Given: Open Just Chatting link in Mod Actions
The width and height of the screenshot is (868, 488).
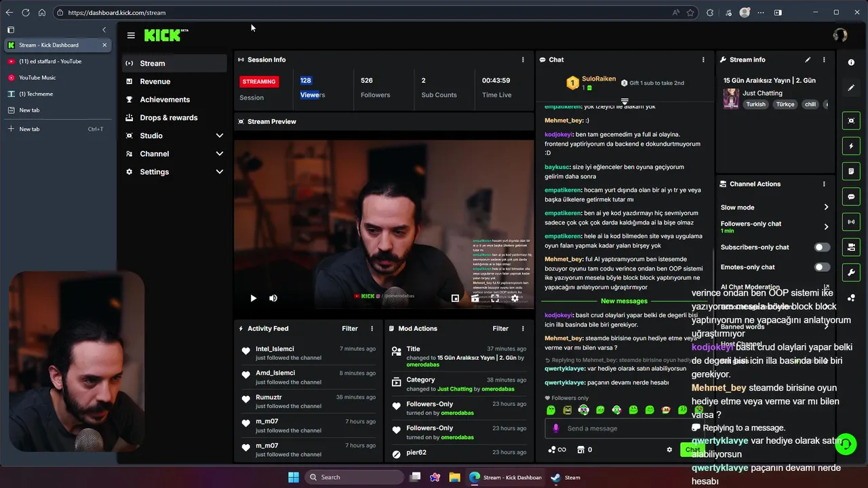Looking at the screenshot, I should pyautogui.click(x=454, y=389).
